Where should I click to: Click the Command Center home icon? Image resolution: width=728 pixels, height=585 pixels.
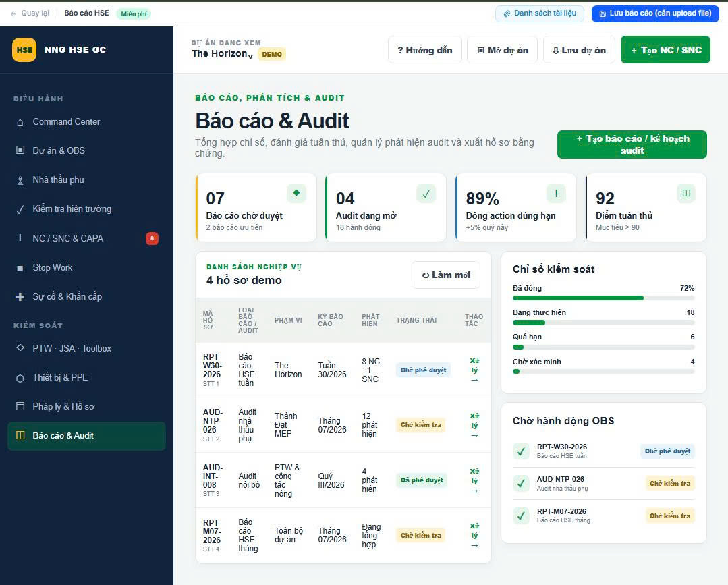20,122
